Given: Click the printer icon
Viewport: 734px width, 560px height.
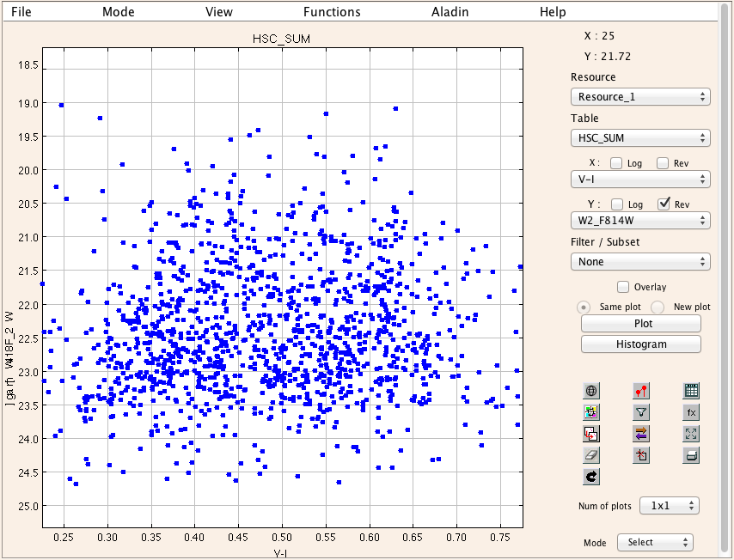Looking at the screenshot, I should (x=691, y=455).
